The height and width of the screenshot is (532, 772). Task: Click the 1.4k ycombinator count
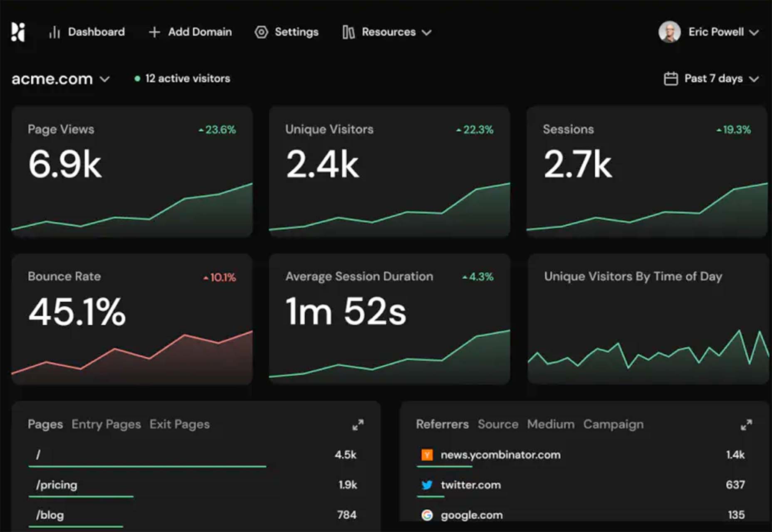(x=735, y=455)
